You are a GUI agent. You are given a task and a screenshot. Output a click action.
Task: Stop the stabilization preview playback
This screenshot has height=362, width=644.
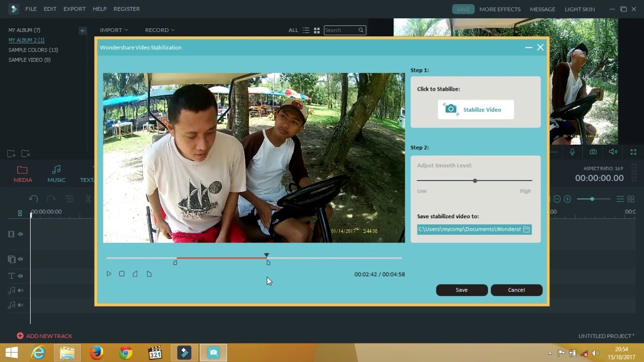point(122,274)
